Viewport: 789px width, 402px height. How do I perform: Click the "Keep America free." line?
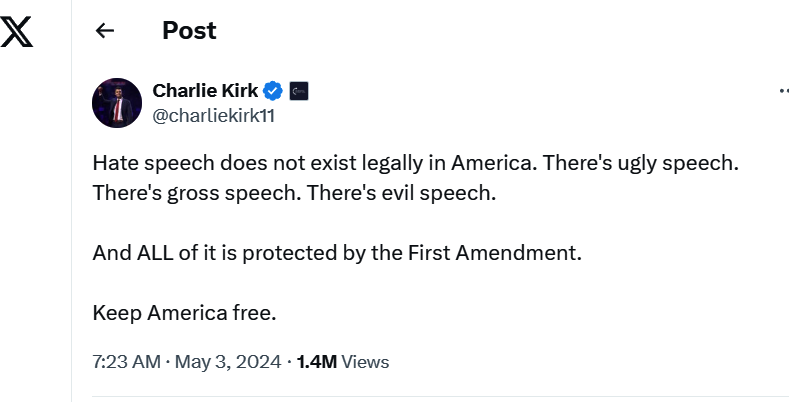click(x=183, y=312)
